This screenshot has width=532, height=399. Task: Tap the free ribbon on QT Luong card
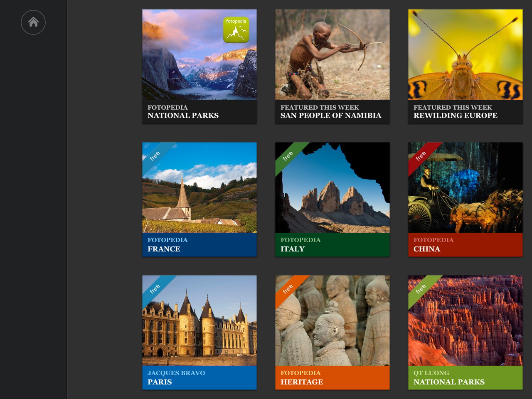(x=421, y=289)
